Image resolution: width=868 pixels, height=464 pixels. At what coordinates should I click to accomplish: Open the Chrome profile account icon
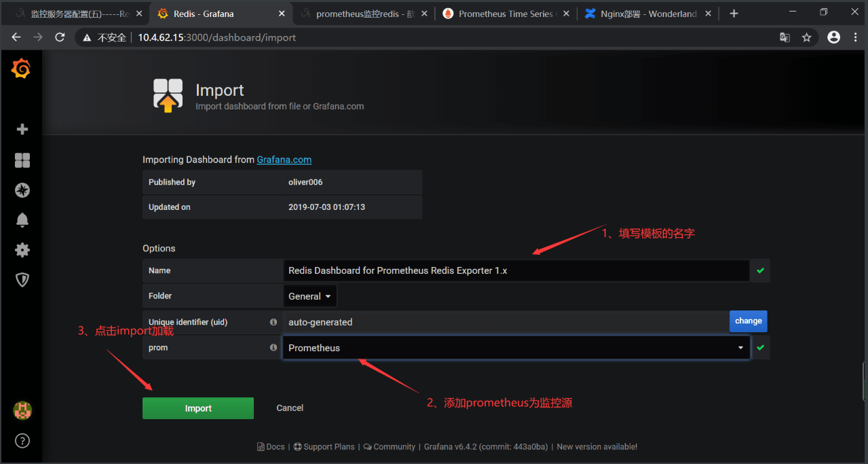(833, 37)
